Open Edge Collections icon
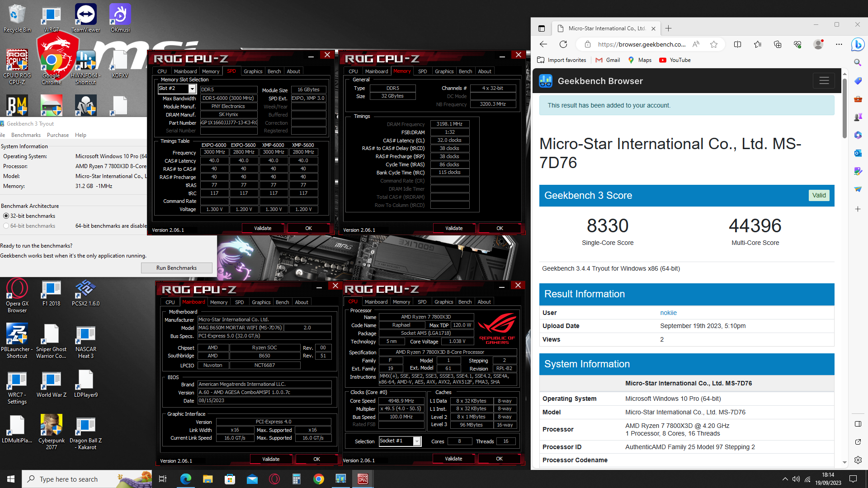Viewport: 868px width, 488px height. click(778, 44)
